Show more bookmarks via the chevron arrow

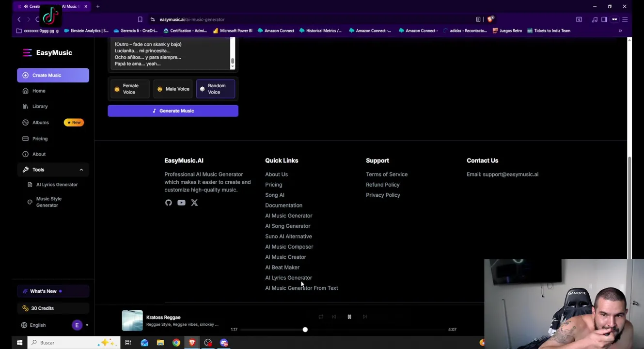tap(620, 31)
